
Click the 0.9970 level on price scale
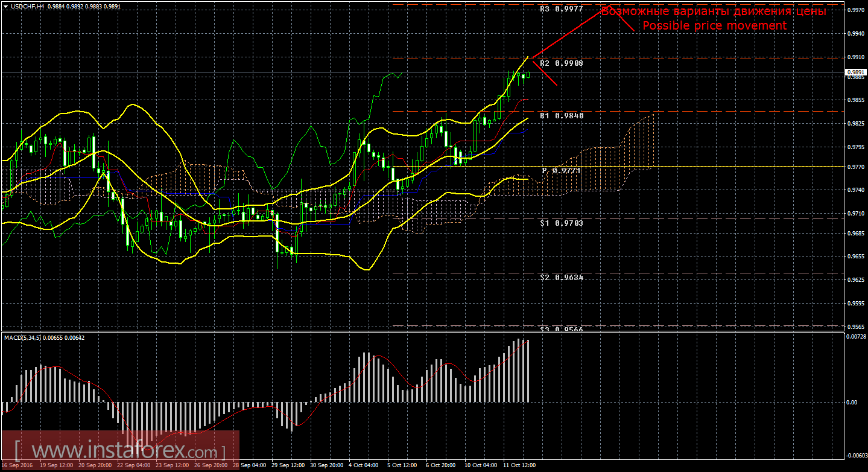pyautogui.click(x=856, y=10)
